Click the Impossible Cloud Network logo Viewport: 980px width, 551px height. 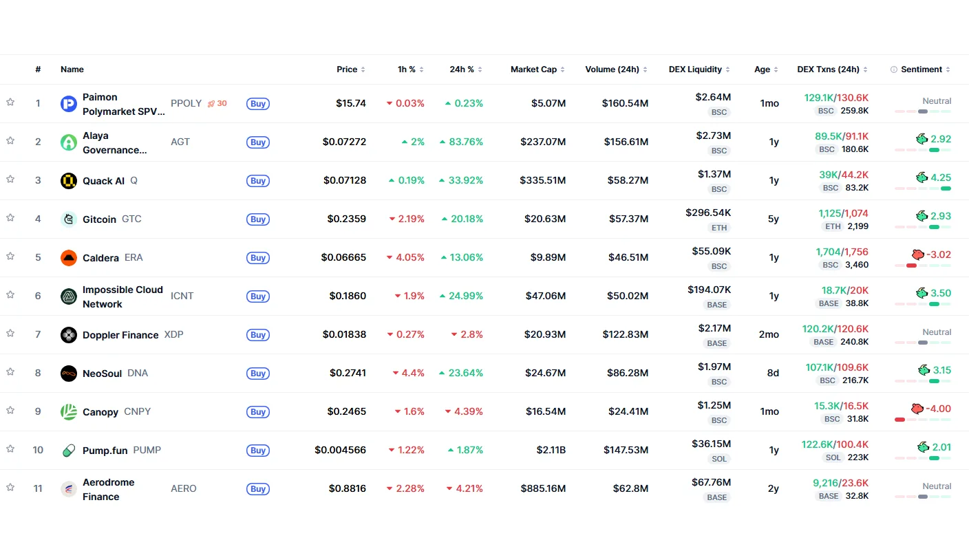click(x=68, y=296)
